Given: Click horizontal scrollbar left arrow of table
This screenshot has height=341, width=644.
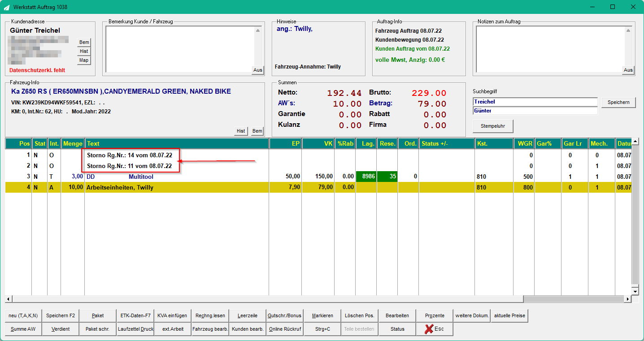Looking at the screenshot, I should pyautogui.click(x=8, y=299).
